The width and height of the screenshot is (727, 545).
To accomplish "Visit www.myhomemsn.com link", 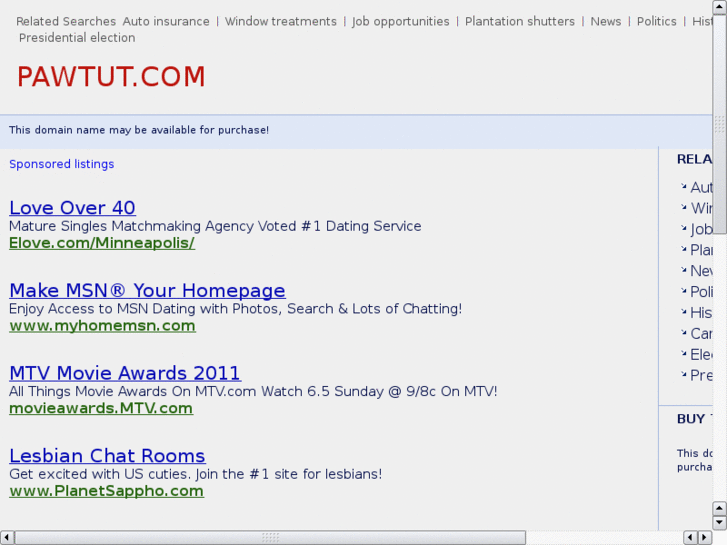I will click(x=102, y=326).
